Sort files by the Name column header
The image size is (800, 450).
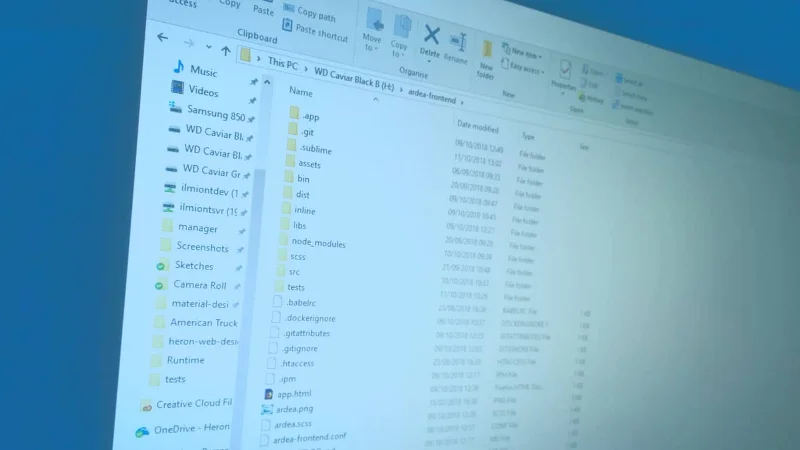pyautogui.click(x=301, y=92)
